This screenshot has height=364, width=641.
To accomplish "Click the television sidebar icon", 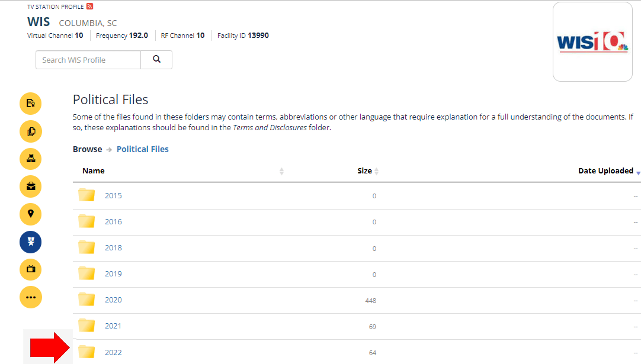I will 31,269.
